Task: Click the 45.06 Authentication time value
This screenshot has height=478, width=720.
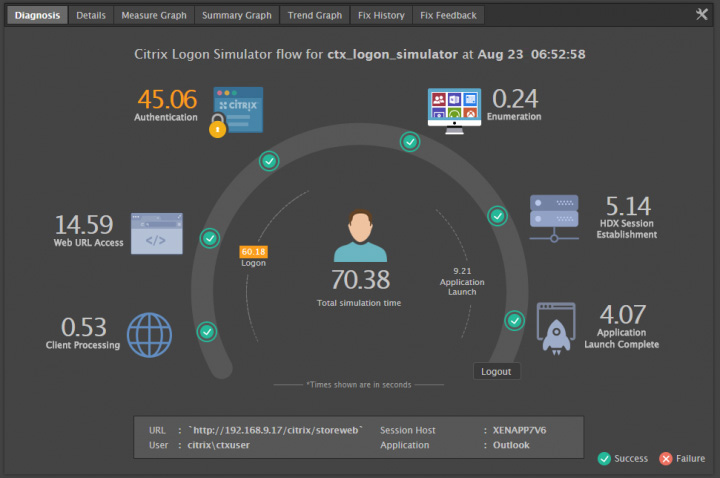Action: 167,99
